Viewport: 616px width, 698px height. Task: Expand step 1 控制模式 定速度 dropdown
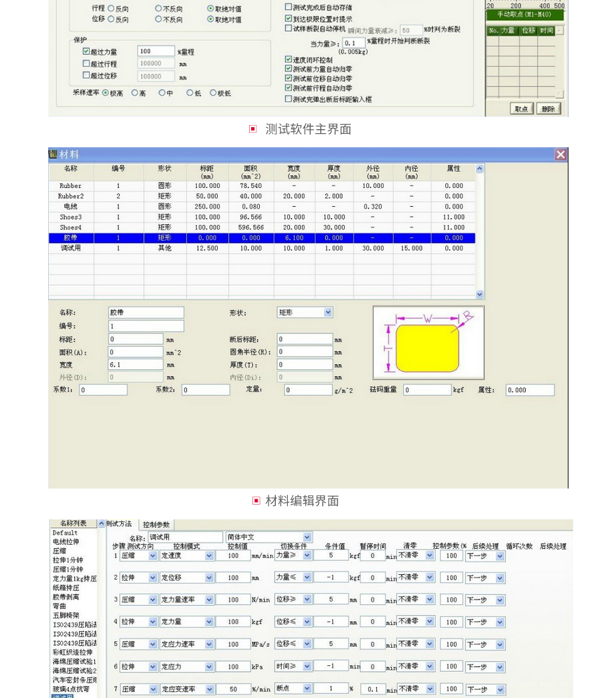[x=210, y=555]
